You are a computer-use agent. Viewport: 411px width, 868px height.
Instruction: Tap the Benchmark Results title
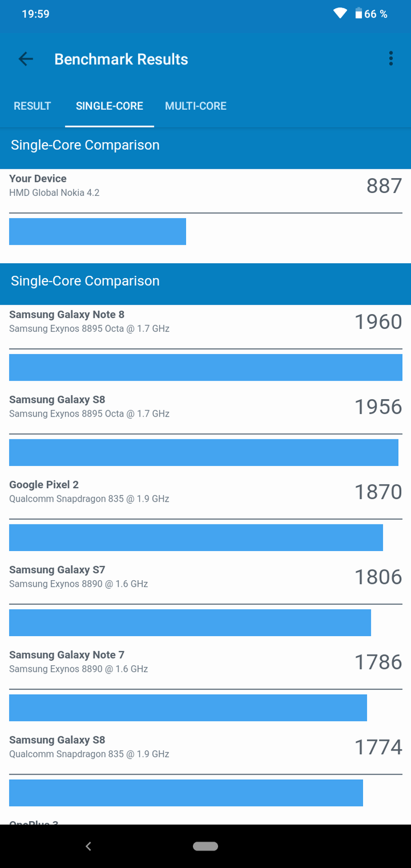(x=121, y=59)
